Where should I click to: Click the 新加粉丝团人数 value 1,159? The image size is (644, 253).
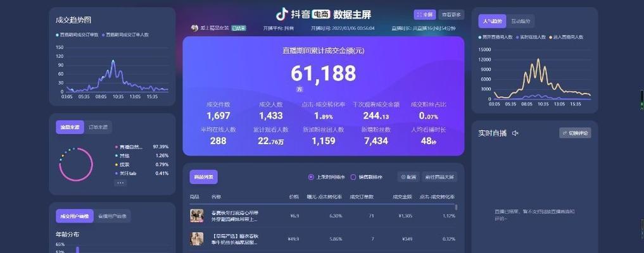pos(323,141)
